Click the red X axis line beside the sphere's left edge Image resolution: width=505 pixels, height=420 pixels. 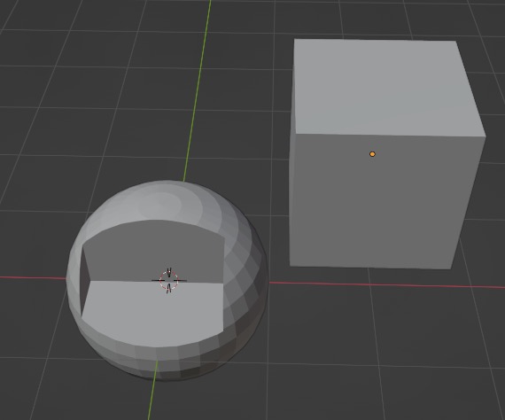coord(32,277)
